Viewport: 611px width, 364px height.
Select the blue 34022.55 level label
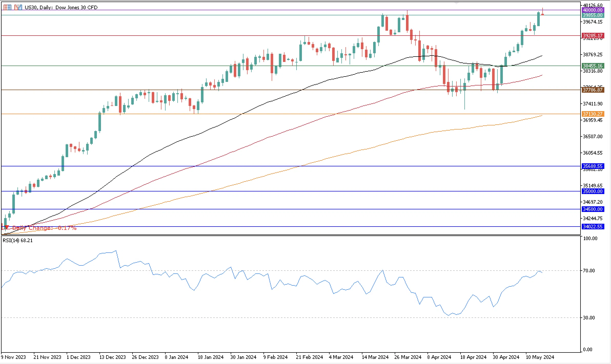593,227
